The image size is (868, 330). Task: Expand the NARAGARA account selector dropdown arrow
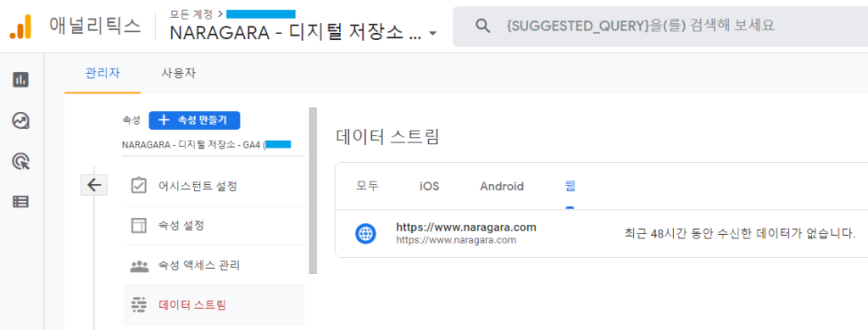coord(433,34)
